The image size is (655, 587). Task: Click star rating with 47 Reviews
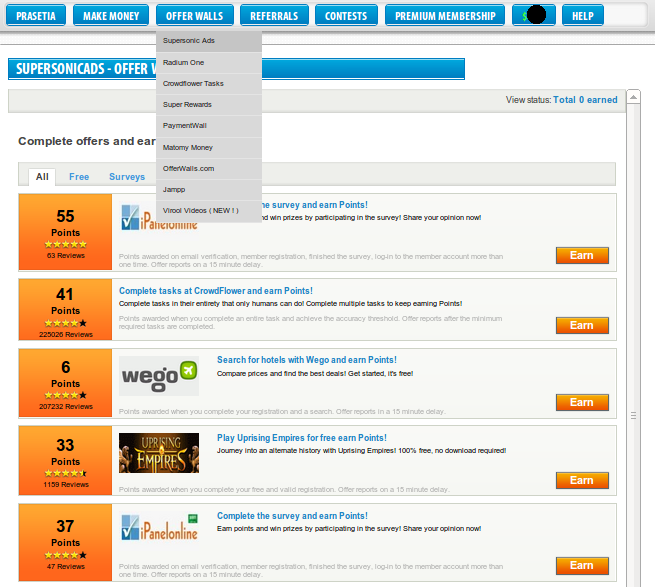click(x=66, y=555)
